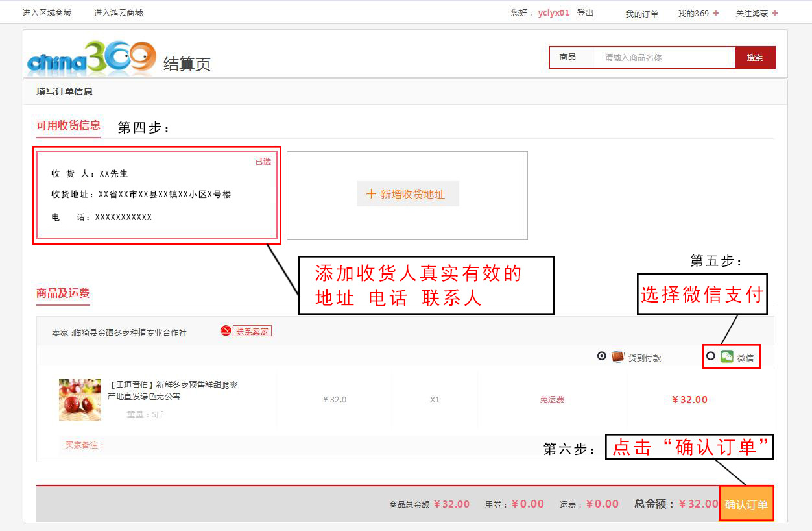812x531 pixels.
Task: Click the plus icon beside 我的369
Action: coord(716,13)
